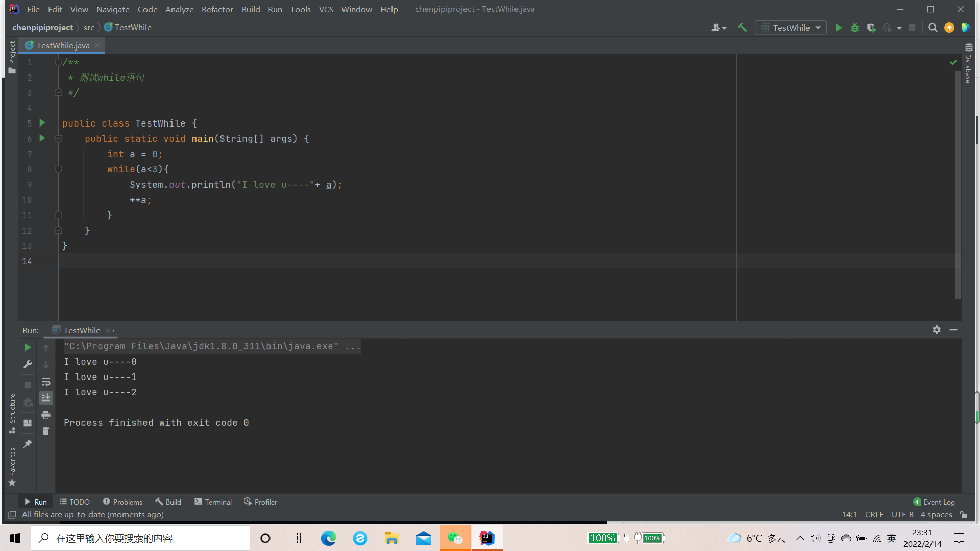Open File Explorer from the taskbar
Image resolution: width=980 pixels, height=551 pixels.
click(391, 538)
